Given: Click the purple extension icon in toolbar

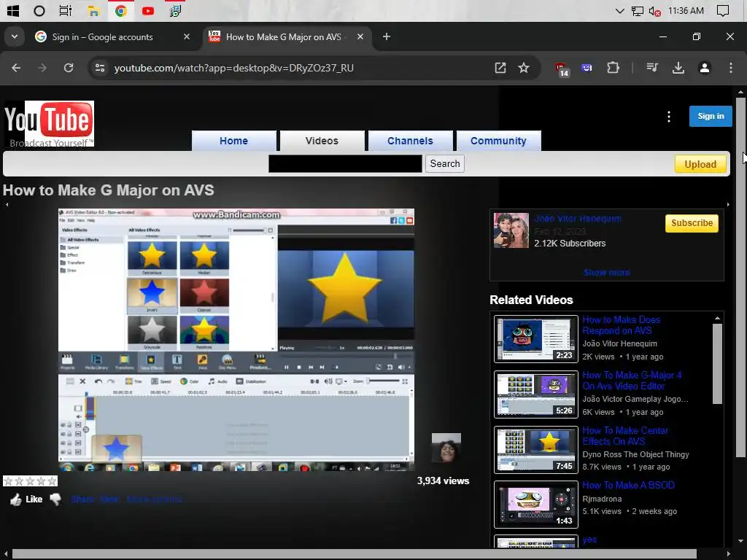Looking at the screenshot, I should pyautogui.click(x=587, y=68).
